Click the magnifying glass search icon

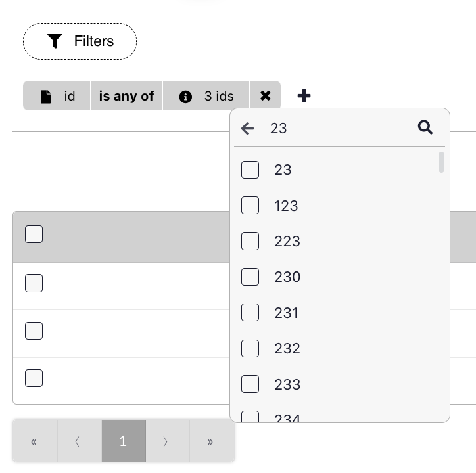click(425, 127)
